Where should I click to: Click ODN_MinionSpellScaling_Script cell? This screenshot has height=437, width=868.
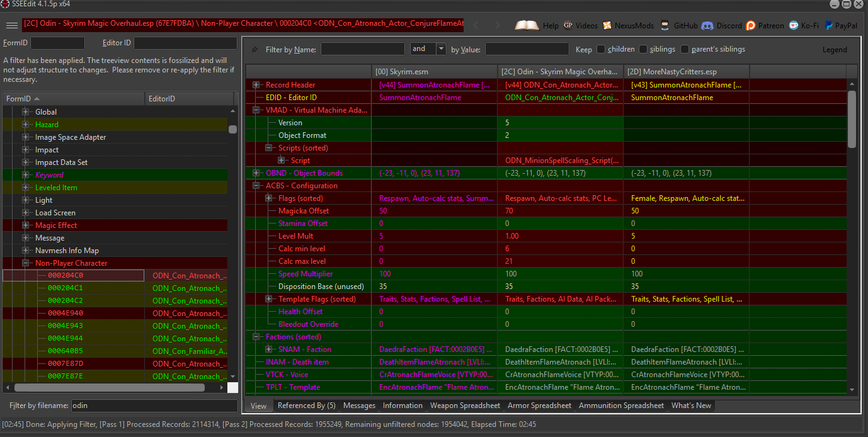[x=561, y=161]
